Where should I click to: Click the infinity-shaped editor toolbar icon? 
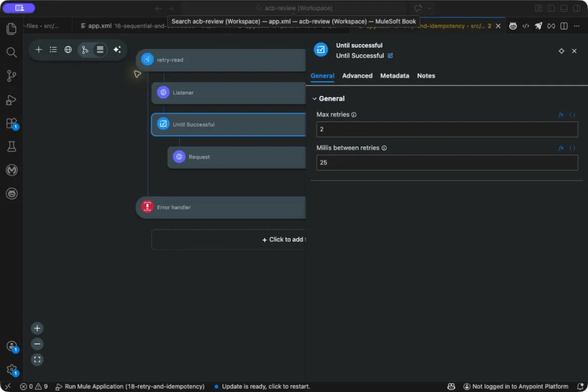coord(551,26)
